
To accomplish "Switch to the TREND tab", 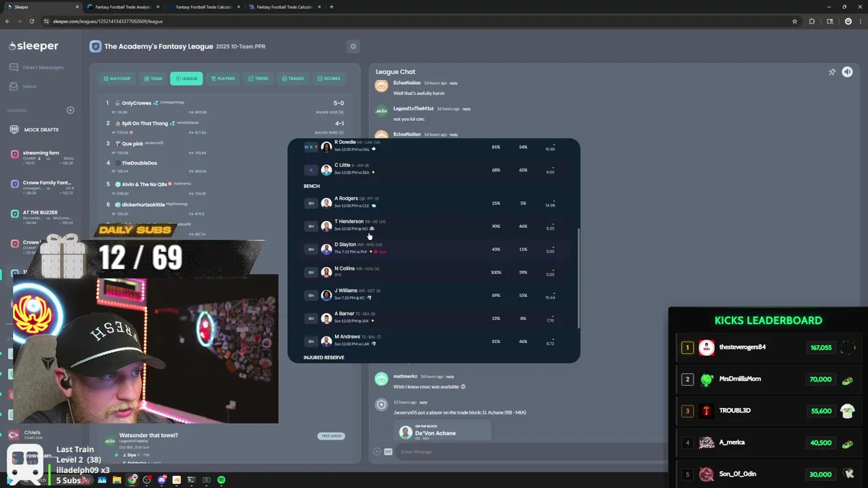I will (258, 79).
